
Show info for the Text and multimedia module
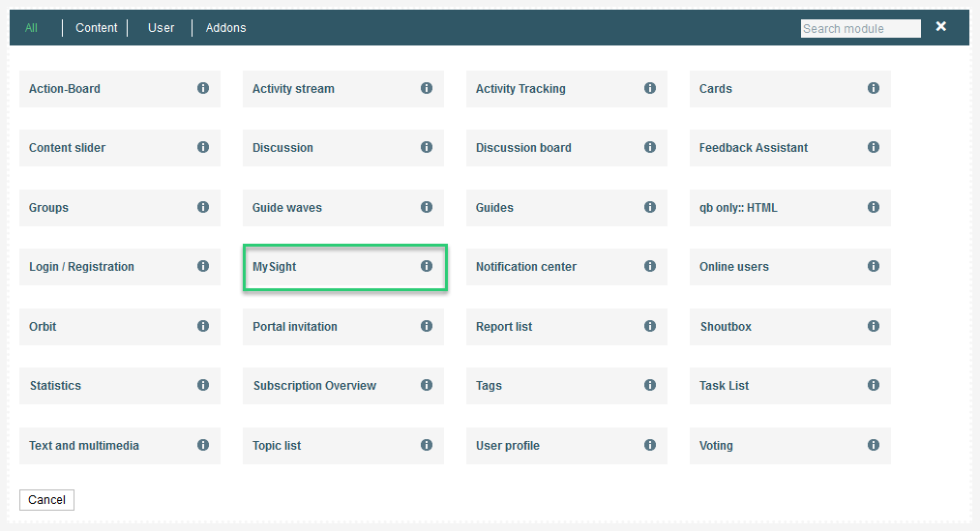coord(203,445)
